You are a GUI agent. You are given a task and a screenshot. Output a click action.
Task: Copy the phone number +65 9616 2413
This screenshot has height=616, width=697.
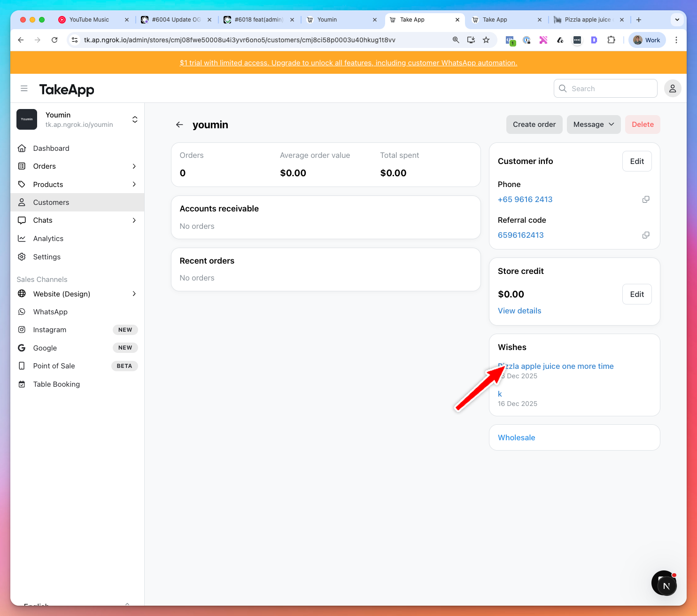pos(646,199)
